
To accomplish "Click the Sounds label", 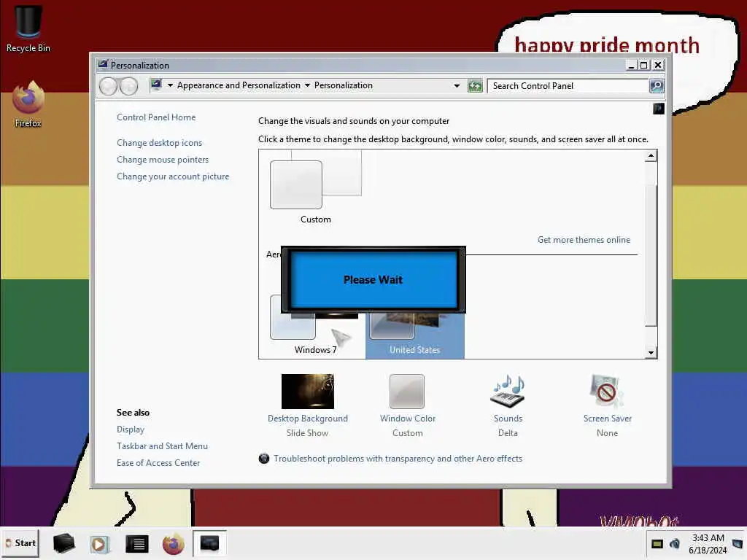I will click(x=508, y=419).
